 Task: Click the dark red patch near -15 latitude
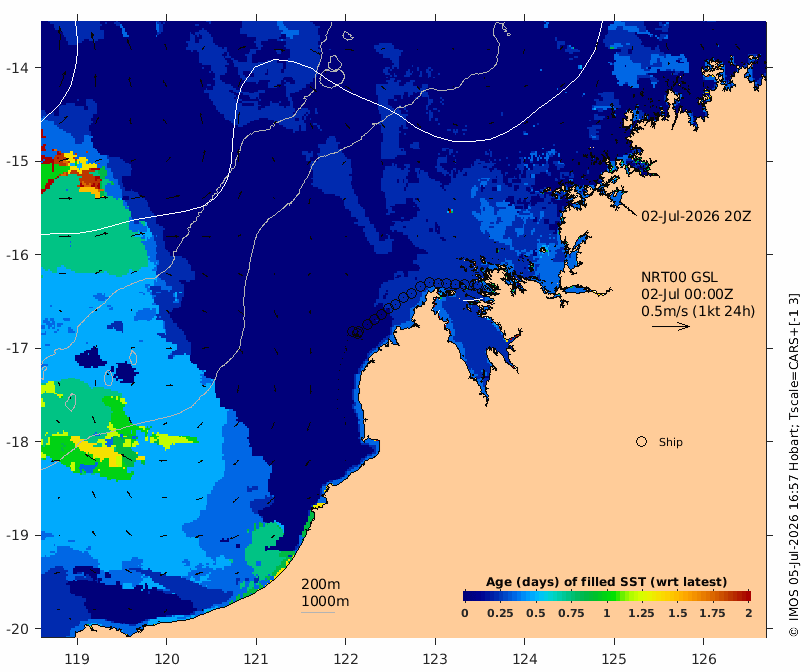tap(91, 179)
